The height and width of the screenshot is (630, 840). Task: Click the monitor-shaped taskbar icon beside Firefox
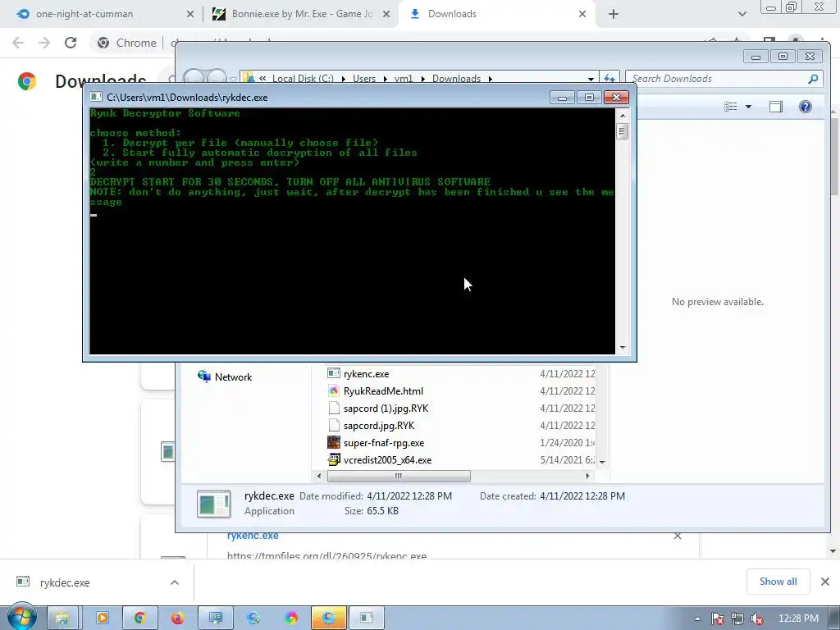216,619
